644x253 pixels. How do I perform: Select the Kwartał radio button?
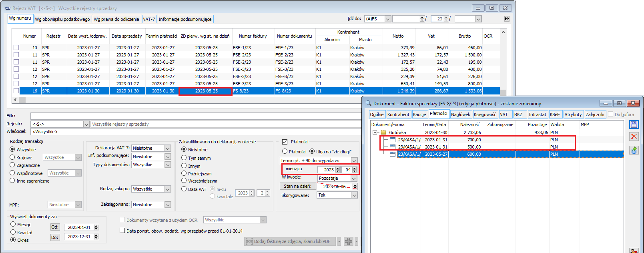pyautogui.click(x=13, y=232)
